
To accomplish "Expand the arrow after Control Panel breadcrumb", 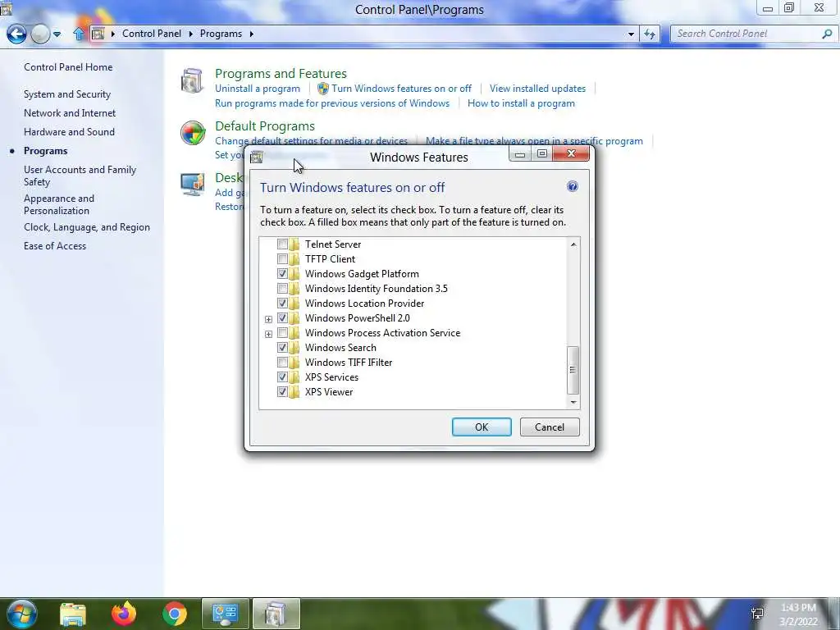I will (x=190, y=34).
